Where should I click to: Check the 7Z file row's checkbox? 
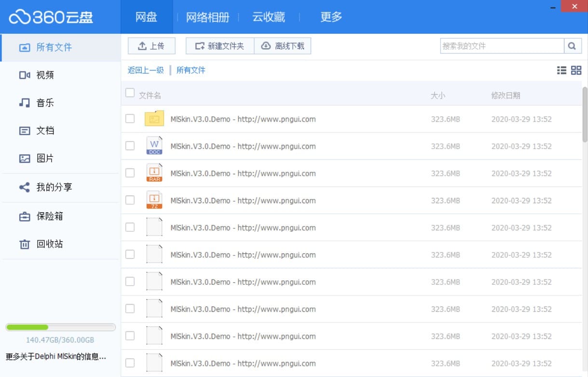[x=130, y=200]
